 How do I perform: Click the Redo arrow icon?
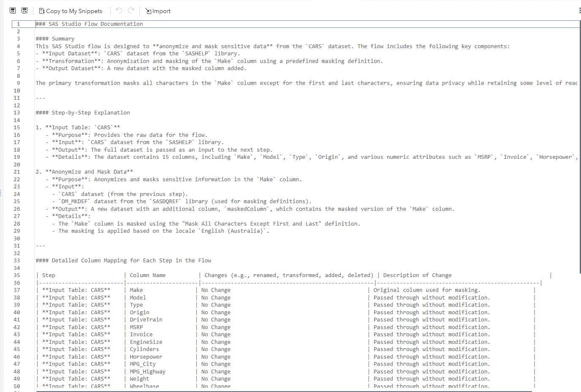tap(131, 11)
